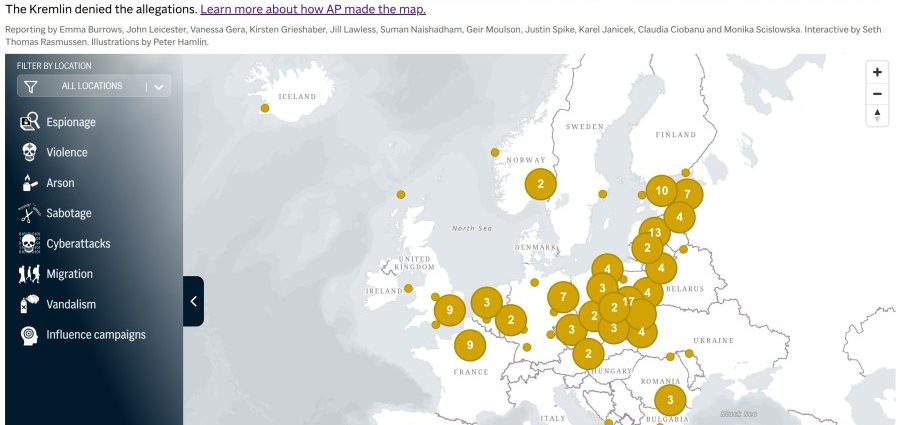900x425 pixels.
Task: Reset map bearing with compass button
Action: click(x=877, y=115)
